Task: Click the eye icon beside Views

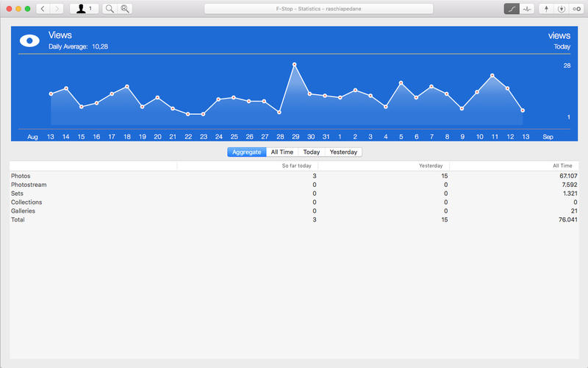Action: pos(29,40)
